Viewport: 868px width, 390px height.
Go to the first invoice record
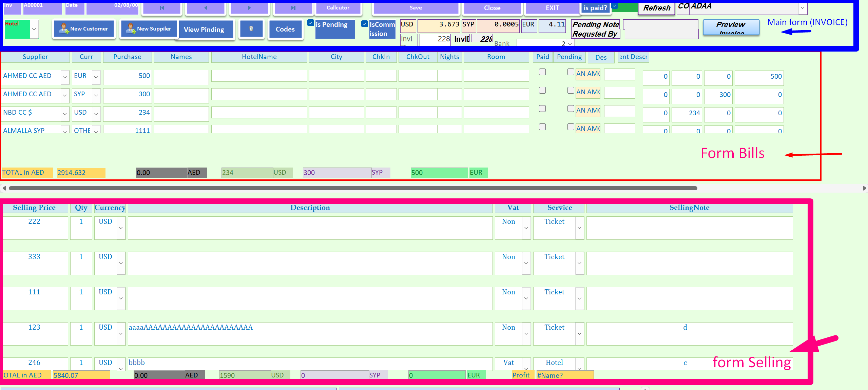pos(161,8)
